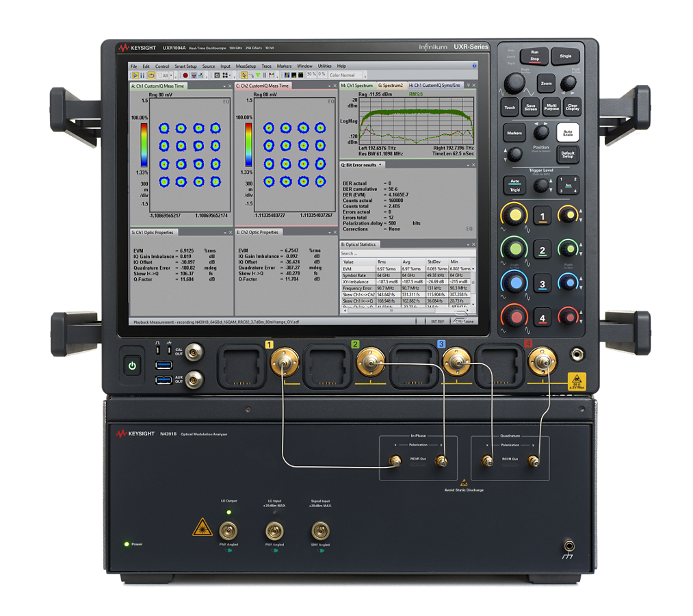
Task: Select the C: Ch2 CustomIQ Meas Time tab
Action: 263,86
